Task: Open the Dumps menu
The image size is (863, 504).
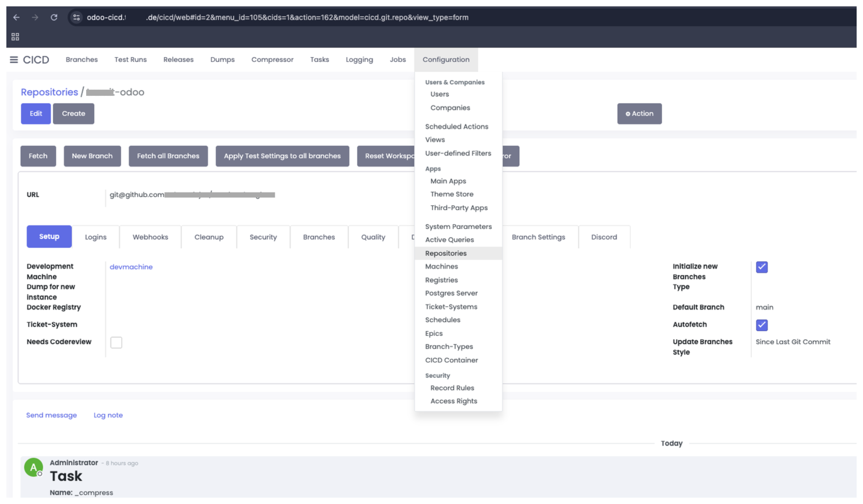Action: (x=223, y=60)
